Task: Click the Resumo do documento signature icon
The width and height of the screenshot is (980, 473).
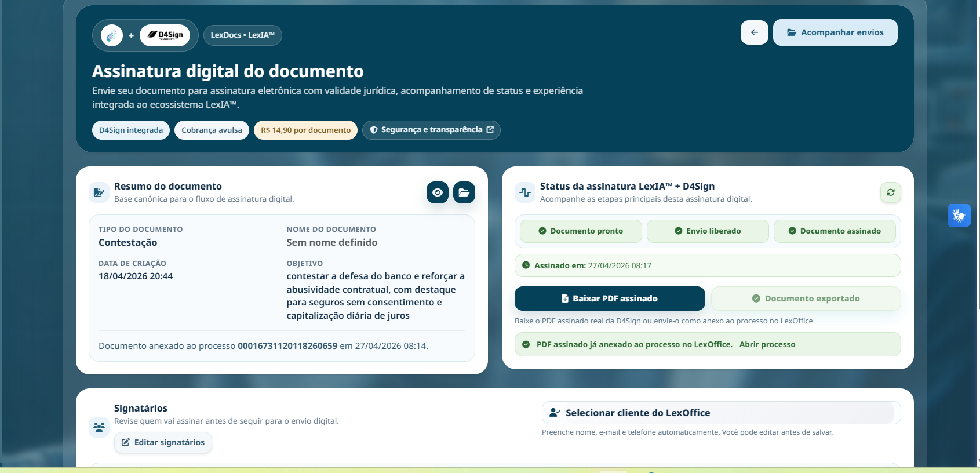Action: click(99, 192)
